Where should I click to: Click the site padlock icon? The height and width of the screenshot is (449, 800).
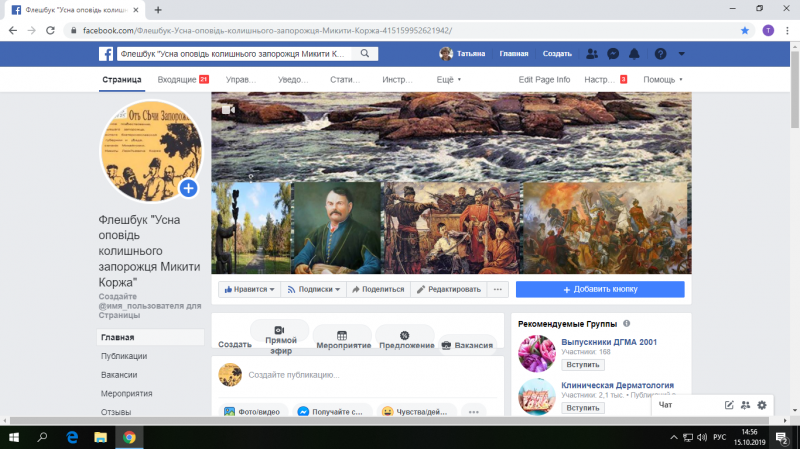coord(73,31)
